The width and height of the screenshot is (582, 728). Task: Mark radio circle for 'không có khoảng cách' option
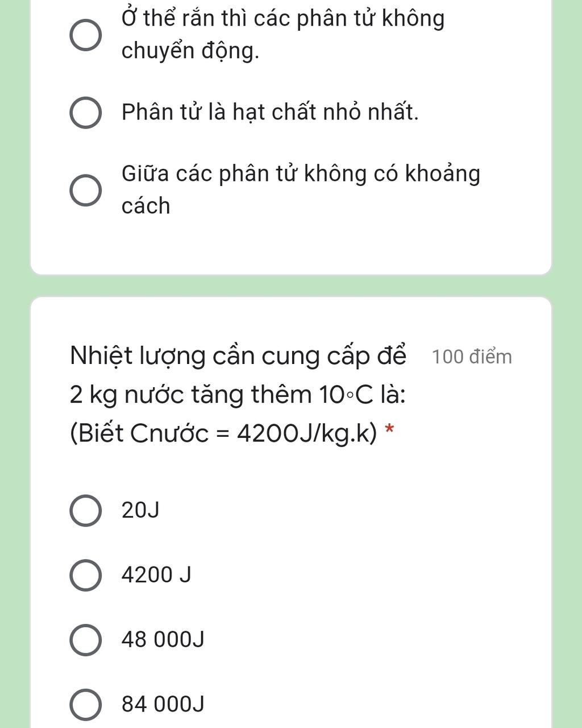point(86,190)
